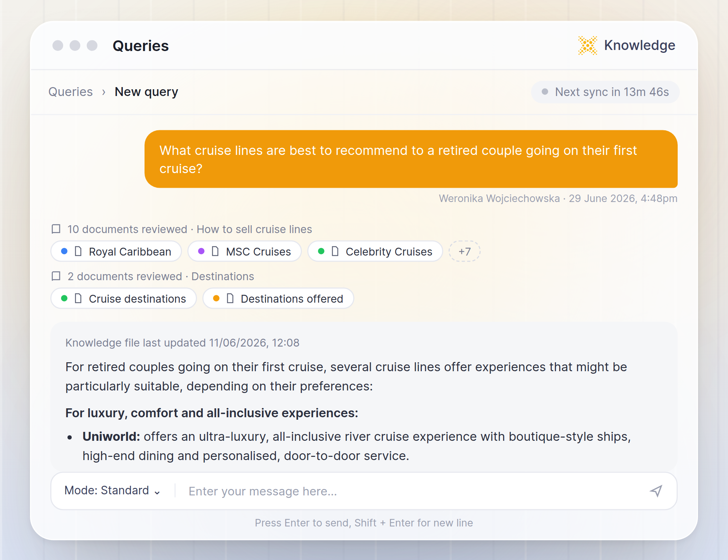728x560 pixels.
Task: Click the send message paper-plane icon
Action: pyautogui.click(x=656, y=491)
